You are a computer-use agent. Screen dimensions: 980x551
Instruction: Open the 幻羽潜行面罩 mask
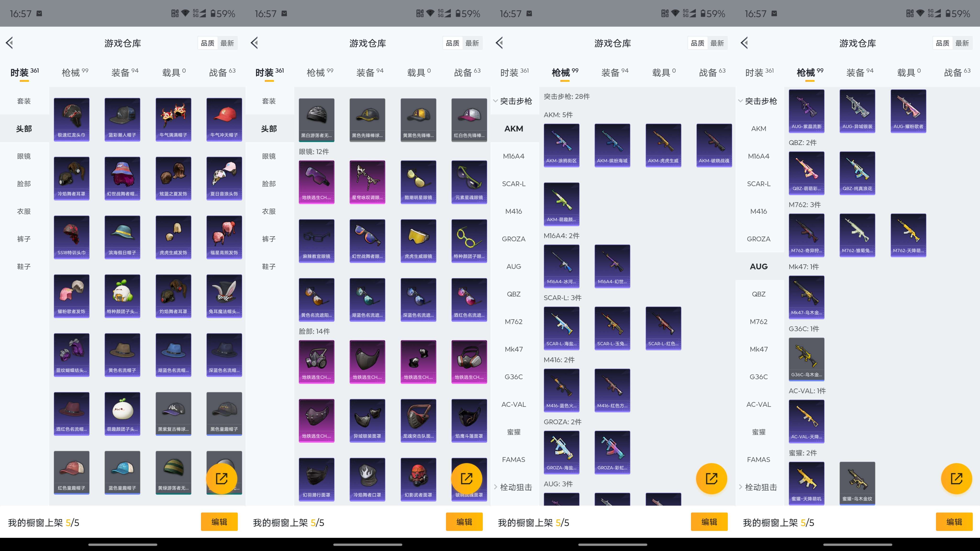tap(317, 480)
